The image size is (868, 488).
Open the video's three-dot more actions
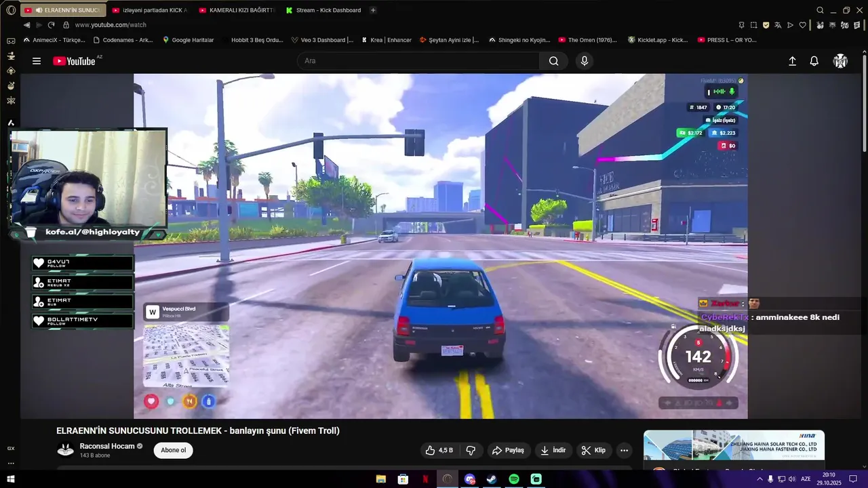click(624, 450)
